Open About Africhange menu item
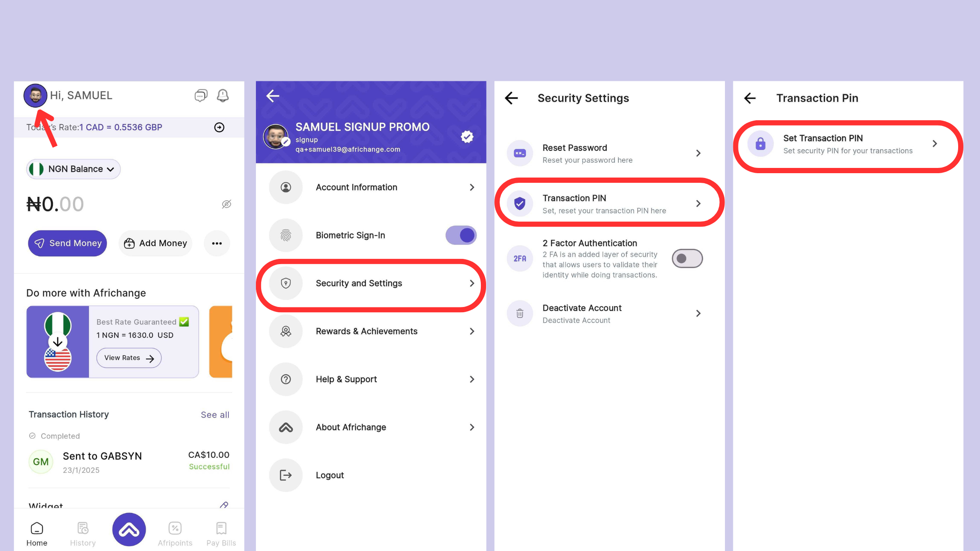Image resolution: width=980 pixels, height=551 pixels. (371, 427)
